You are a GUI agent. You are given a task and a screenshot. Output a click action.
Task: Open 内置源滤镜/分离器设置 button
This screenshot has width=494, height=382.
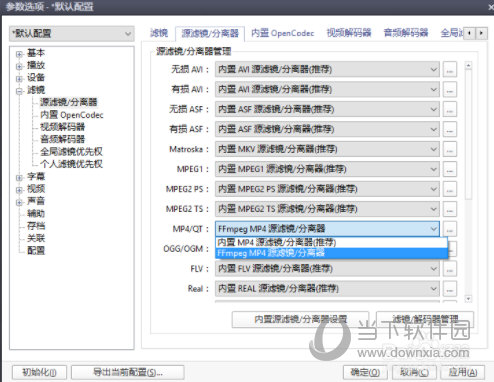coord(300,319)
